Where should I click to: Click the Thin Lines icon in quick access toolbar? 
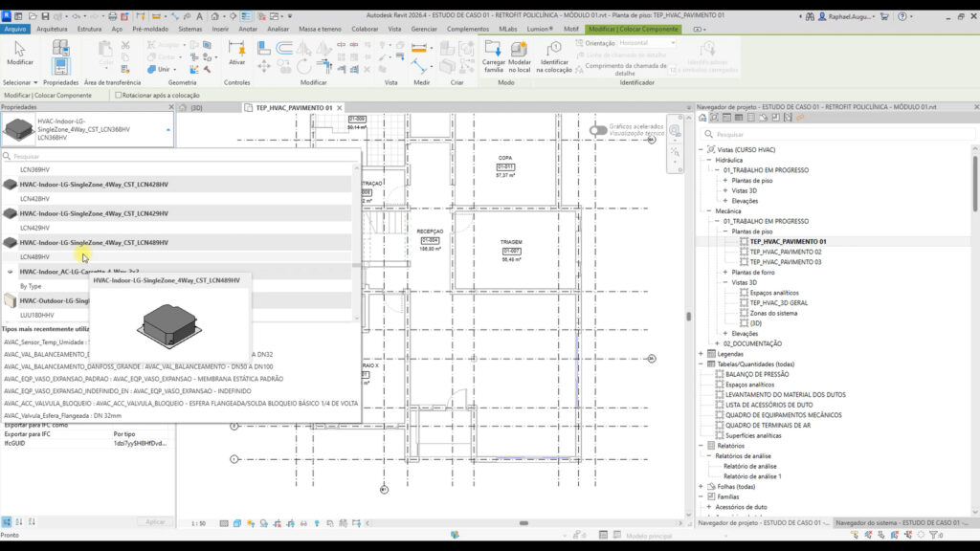[x=246, y=16]
